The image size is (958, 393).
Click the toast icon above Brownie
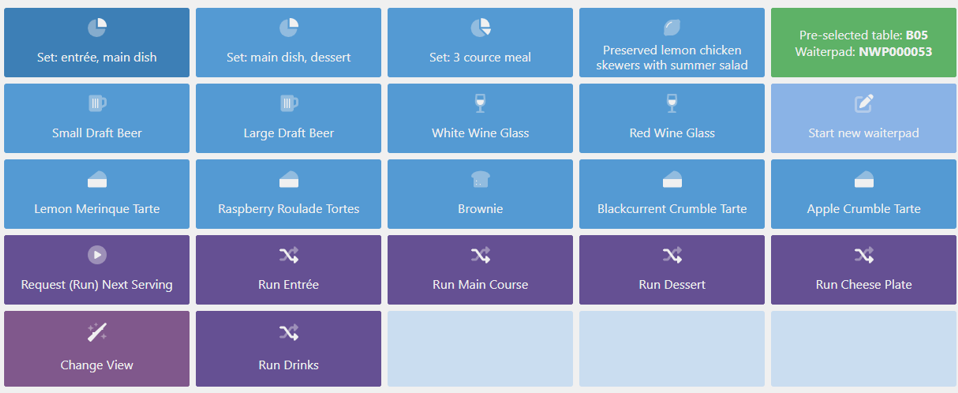point(480,179)
